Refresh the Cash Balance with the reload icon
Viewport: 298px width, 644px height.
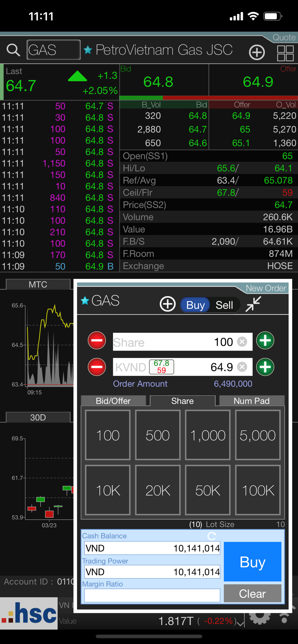[x=212, y=536]
